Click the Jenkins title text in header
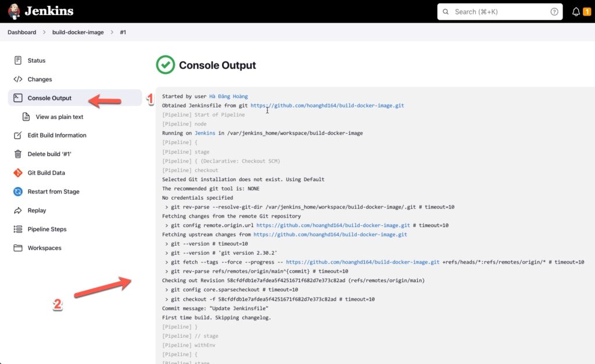This screenshot has width=595, height=364. (x=49, y=11)
